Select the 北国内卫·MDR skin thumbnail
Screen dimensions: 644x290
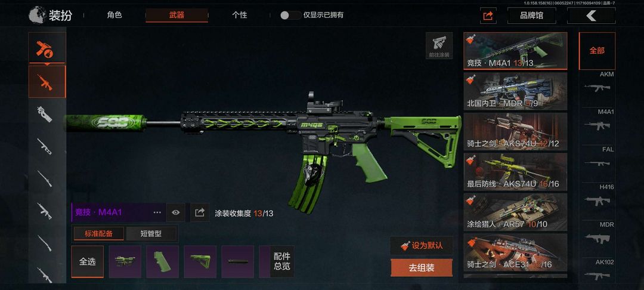515,90
